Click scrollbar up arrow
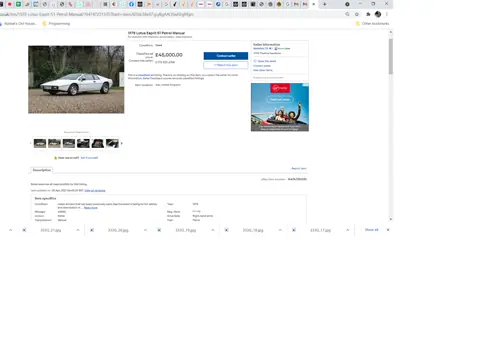The height and width of the screenshot is (360, 480). (x=391, y=32)
